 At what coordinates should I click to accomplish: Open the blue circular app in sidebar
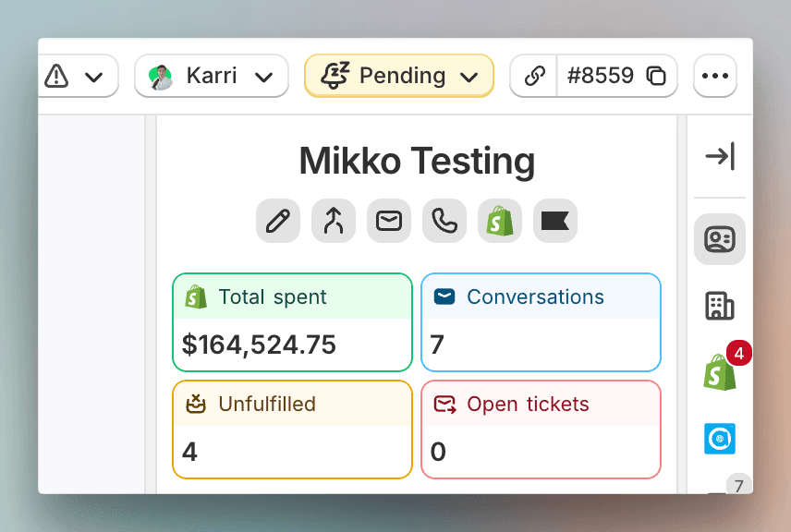point(719,439)
